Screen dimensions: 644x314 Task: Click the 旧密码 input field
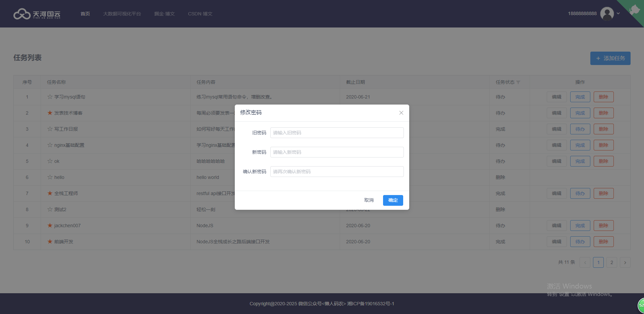337,133
